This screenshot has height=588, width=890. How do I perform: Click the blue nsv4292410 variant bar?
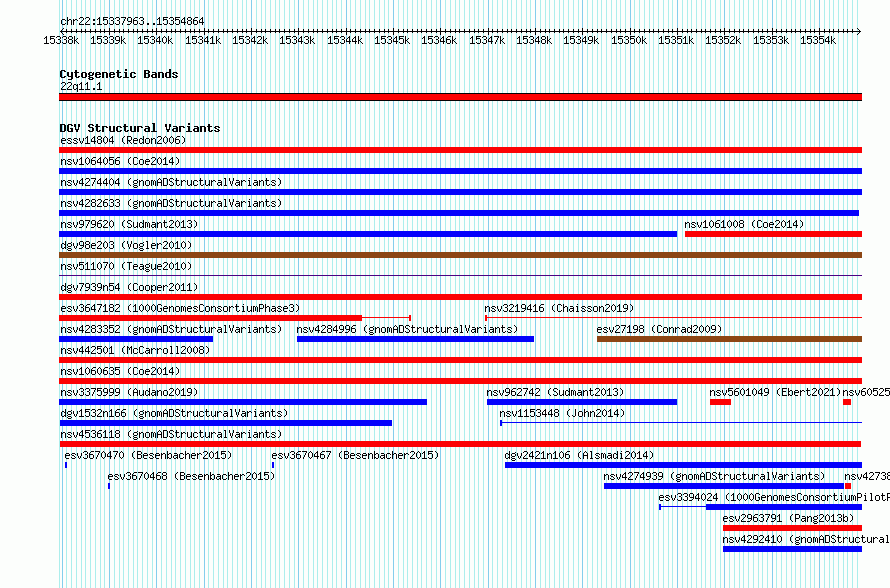point(792,549)
